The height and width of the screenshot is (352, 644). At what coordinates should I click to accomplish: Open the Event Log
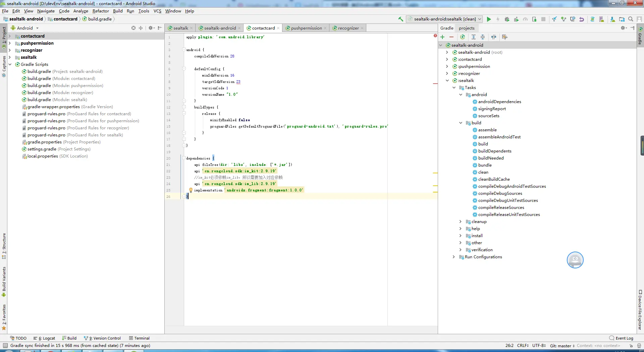[622, 338]
